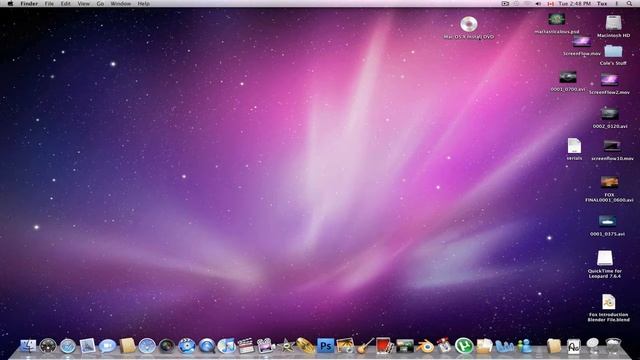The width and height of the screenshot is (640, 360).
Task: Open the Apple menu
Action: point(10,3)
